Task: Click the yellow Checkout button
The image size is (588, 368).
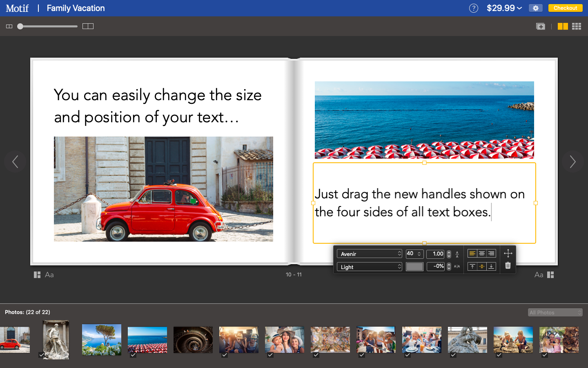Action: tap(565, 7)
